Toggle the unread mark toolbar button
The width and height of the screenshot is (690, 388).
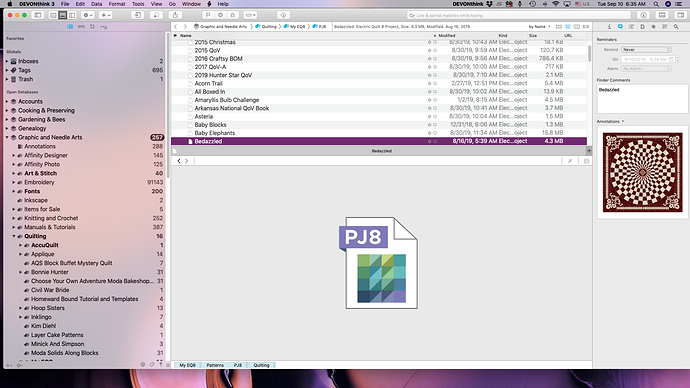click(220, 15)
